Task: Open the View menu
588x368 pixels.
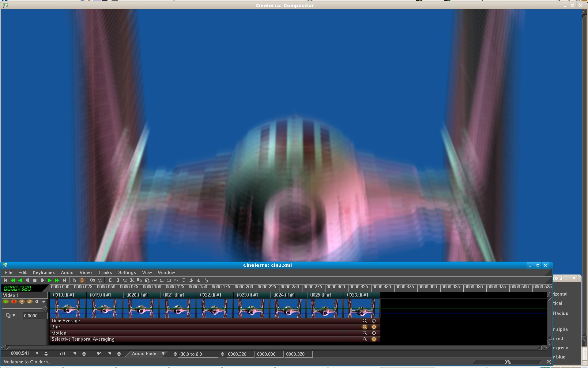Action: (x=147, y=273)
